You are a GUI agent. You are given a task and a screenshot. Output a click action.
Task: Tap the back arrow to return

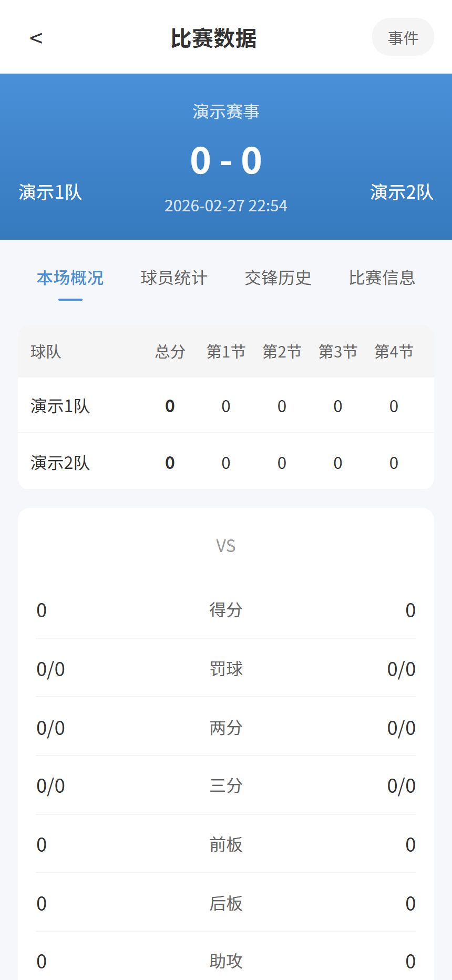point(37,37)
